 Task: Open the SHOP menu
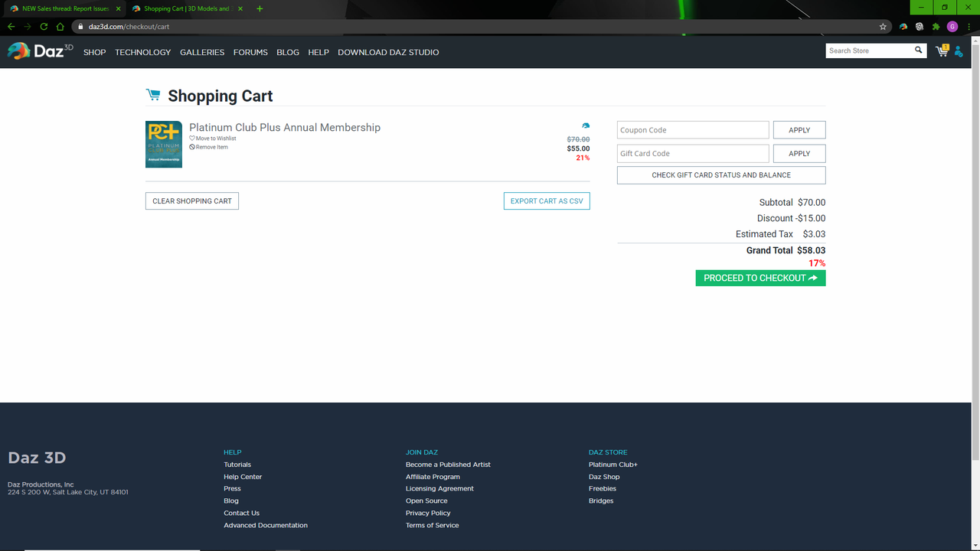[95, 52]
